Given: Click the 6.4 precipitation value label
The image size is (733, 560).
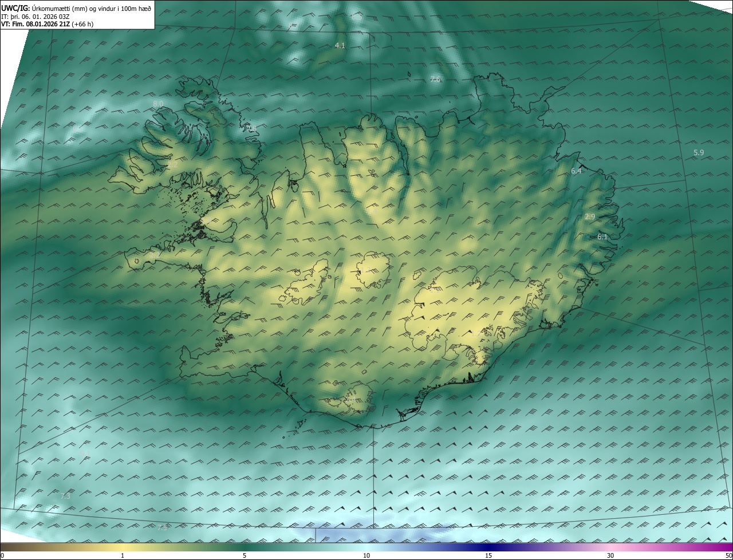Looking at the screenshot, I should point(576,171).
